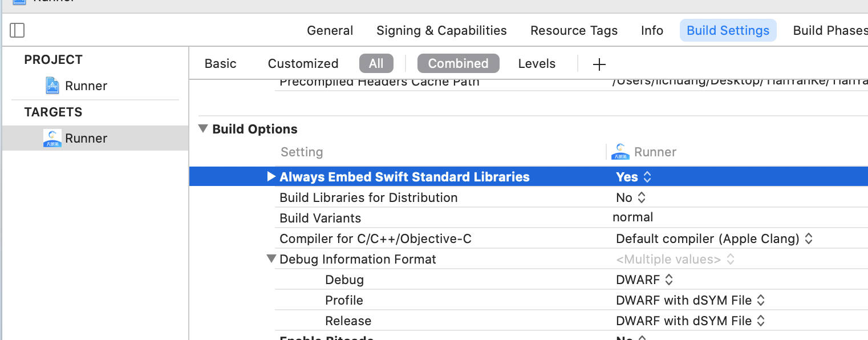Click the Runner icon in column header
The height and width of the screenshot is (340, 868).
pos(620,152)
